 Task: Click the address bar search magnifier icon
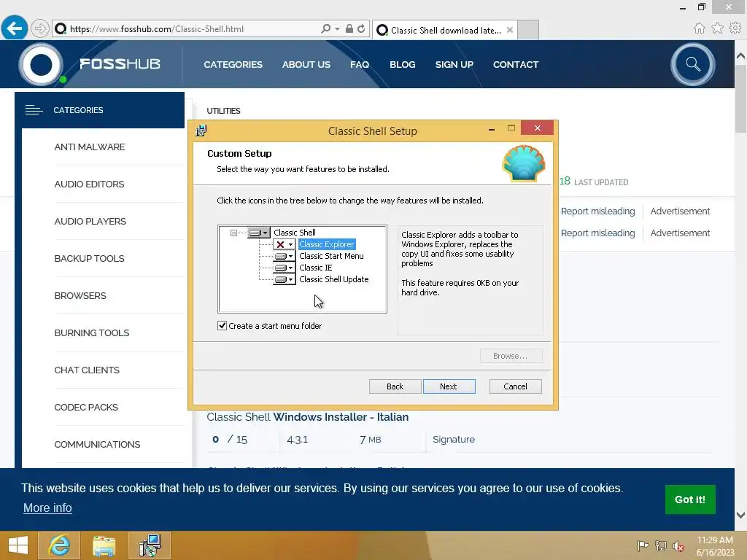pyautogui.click(x=326, y=28)
